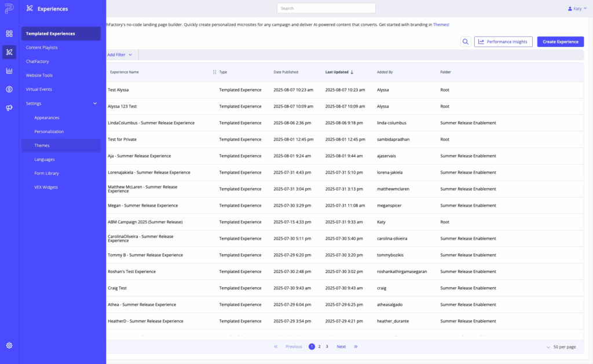The image size is (593, 364).
Task: Go to page 2 of results
Action: [x=320, y=347]
